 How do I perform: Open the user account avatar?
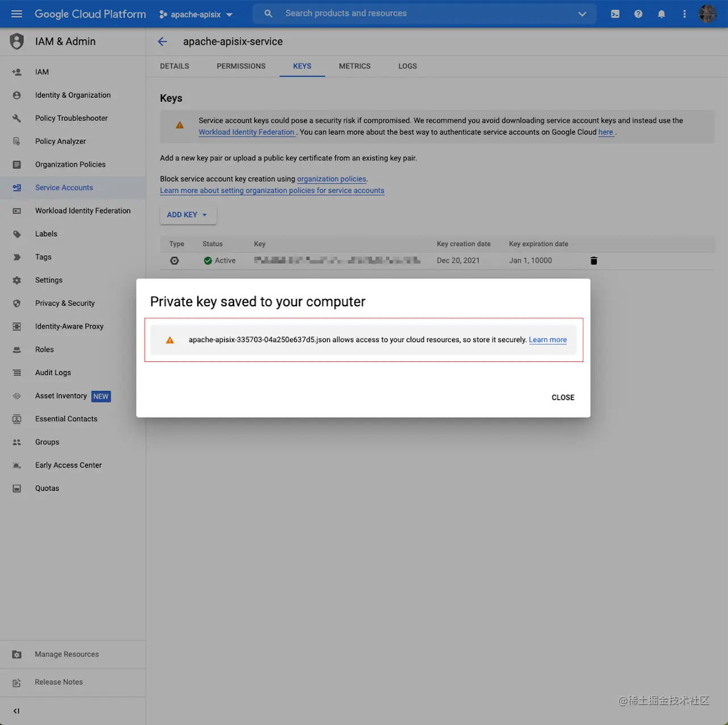click(x=708, y=14)
